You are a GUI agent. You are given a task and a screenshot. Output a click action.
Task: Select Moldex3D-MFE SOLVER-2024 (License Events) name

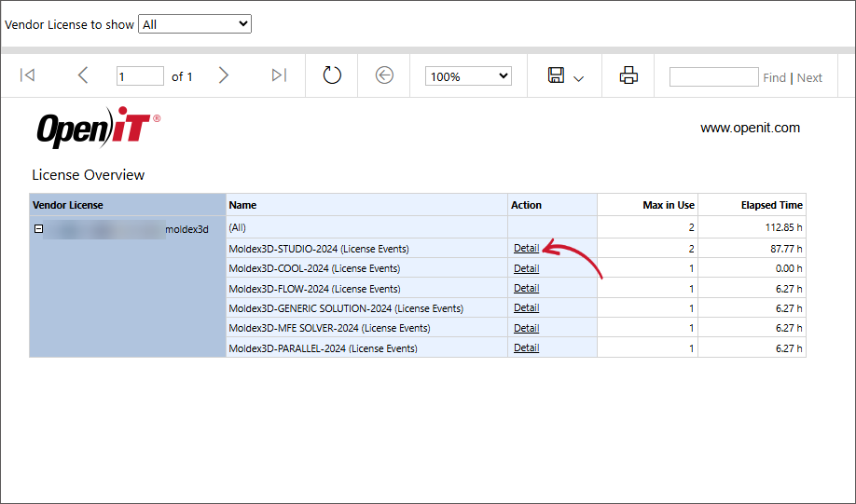(x=329, y=328)
